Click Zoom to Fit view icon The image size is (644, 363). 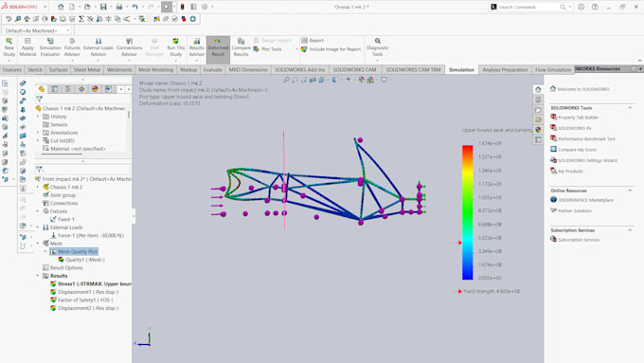tap(286, 80)
